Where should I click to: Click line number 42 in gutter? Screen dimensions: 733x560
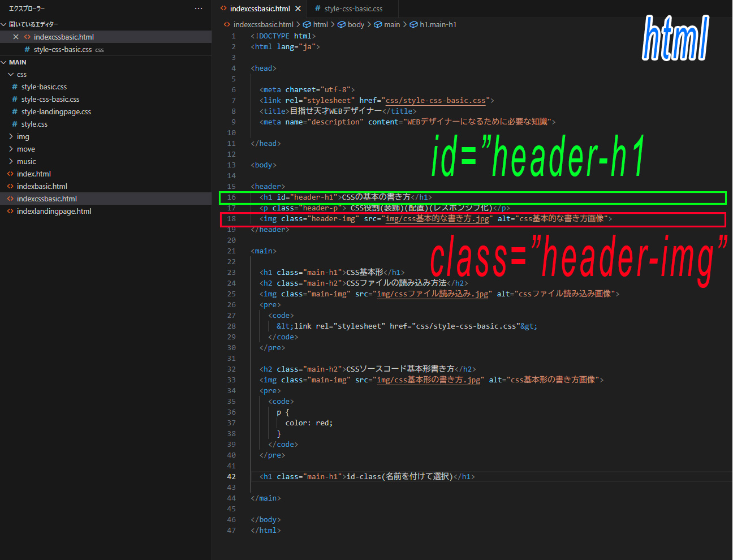click(231, 477)
